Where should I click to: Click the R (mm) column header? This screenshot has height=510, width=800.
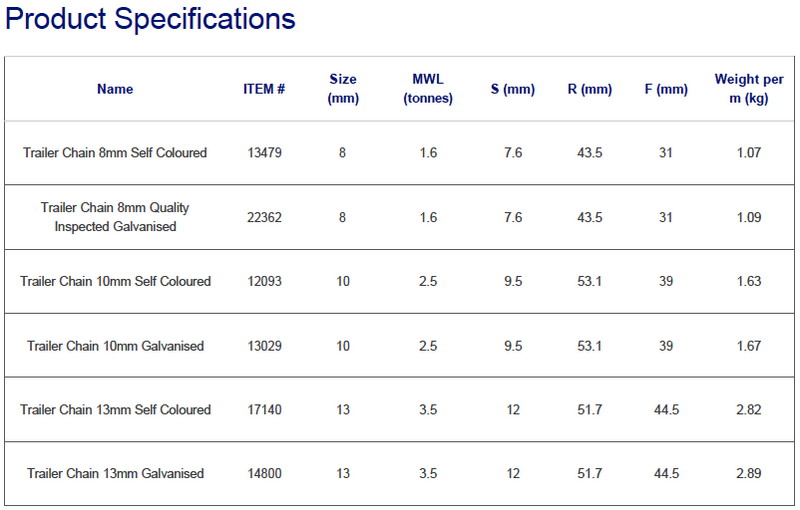pos(590,89)
